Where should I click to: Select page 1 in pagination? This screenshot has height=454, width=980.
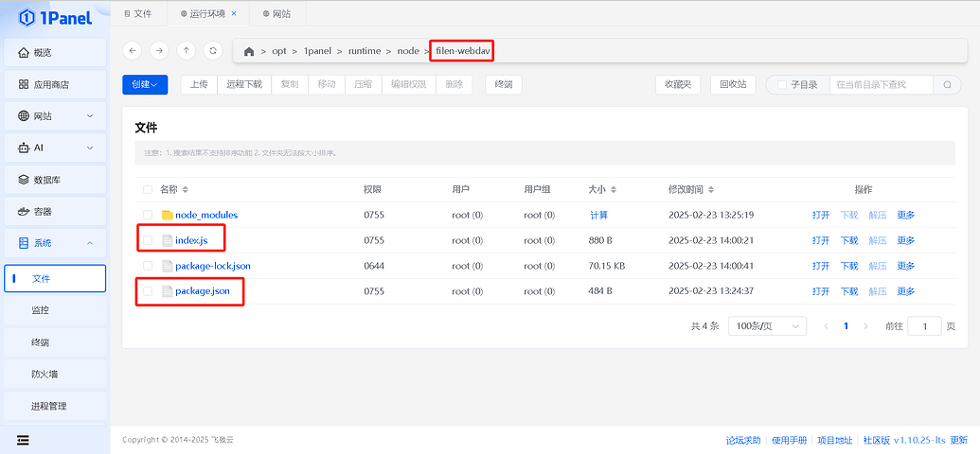[x=846, y=326]
